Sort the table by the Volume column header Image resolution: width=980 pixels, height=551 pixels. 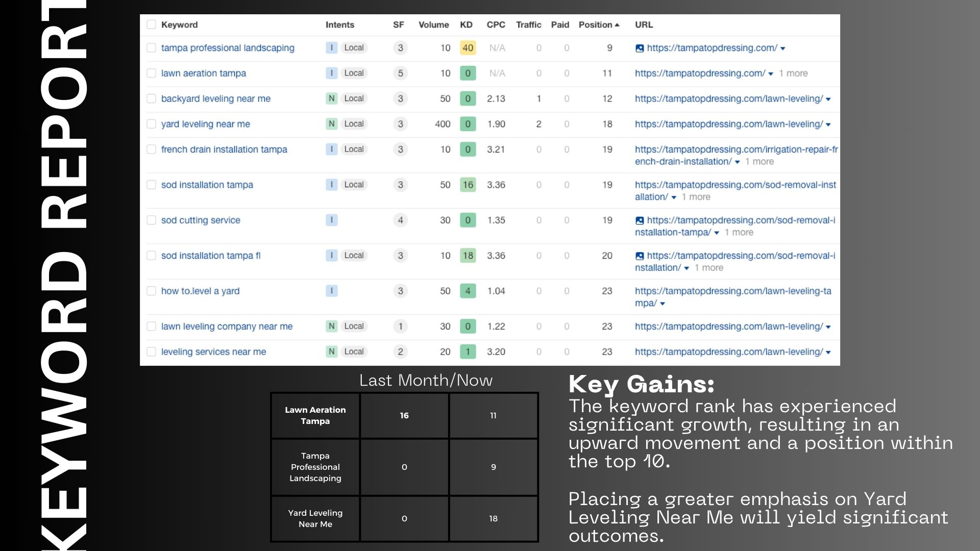(433, 24)
